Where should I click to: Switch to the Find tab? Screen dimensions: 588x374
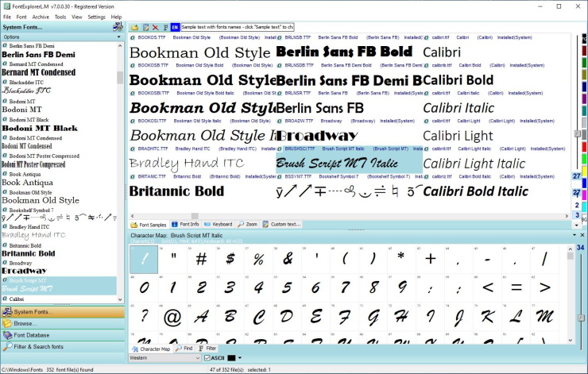pos(184,348)
